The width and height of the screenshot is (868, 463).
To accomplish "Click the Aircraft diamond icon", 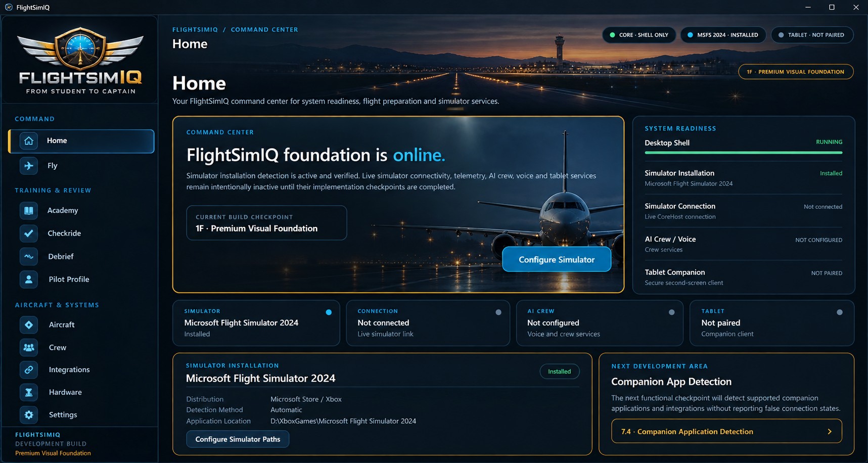I will (29, 325).
